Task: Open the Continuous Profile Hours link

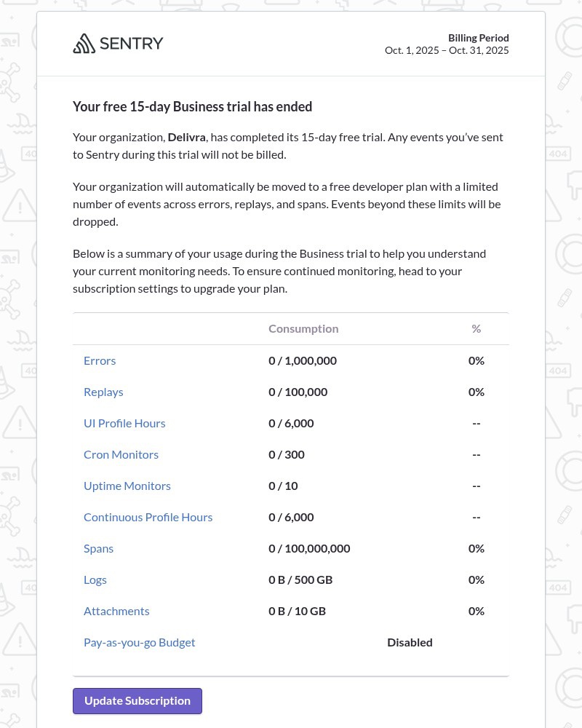Action: 148,517
